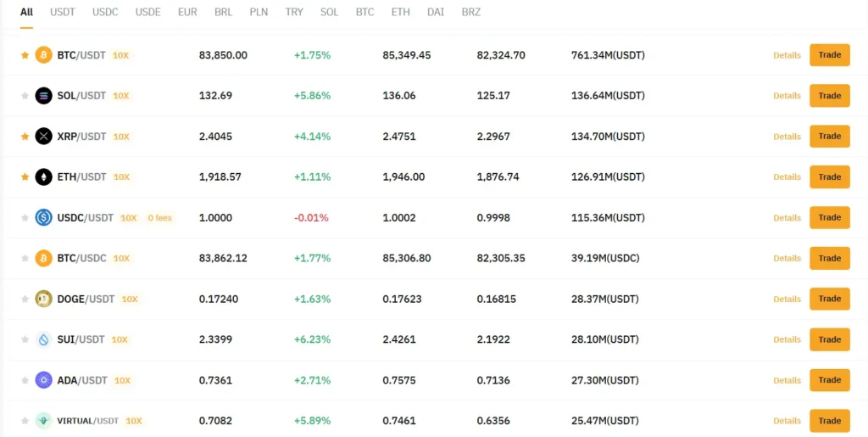Select the All markets tab
The width and height of the screenshot is (868, 437).
(x=26, y=12)
